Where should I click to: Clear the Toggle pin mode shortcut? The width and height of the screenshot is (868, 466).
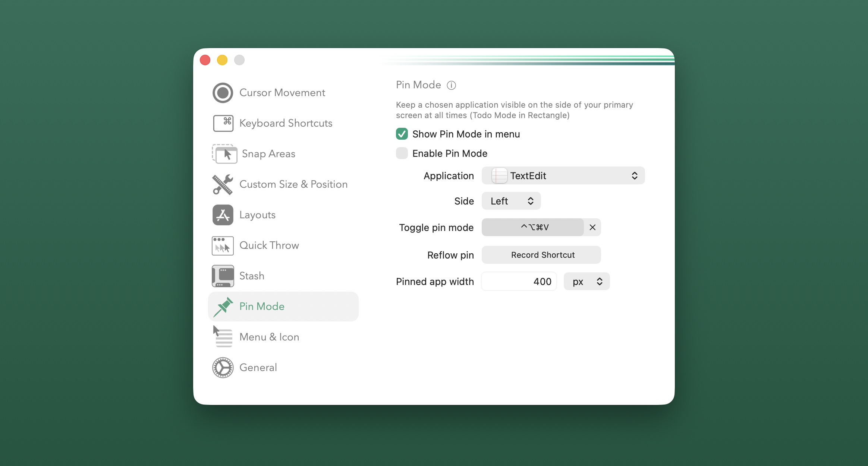coord(592,227)
